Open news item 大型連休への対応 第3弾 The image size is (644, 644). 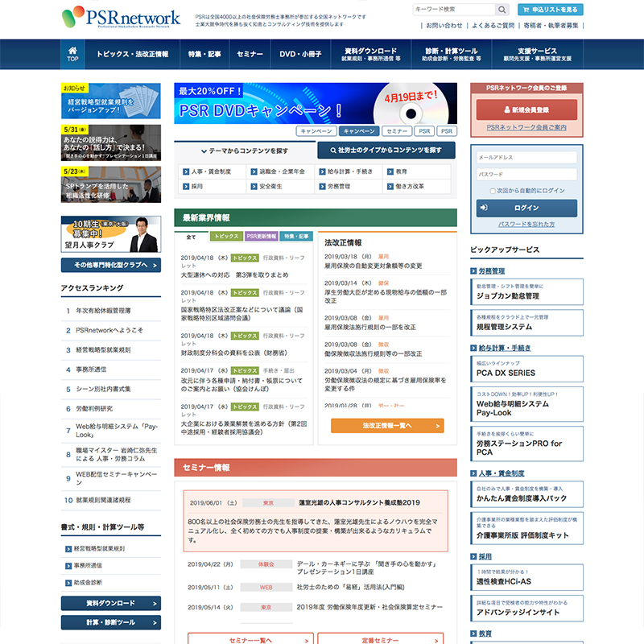pyautogui.click(x=234, y=275)
